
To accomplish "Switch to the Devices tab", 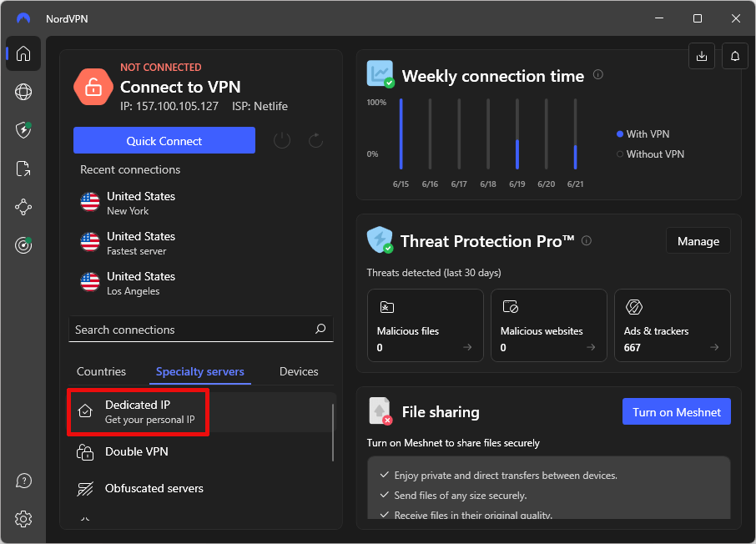I will 299,371.
